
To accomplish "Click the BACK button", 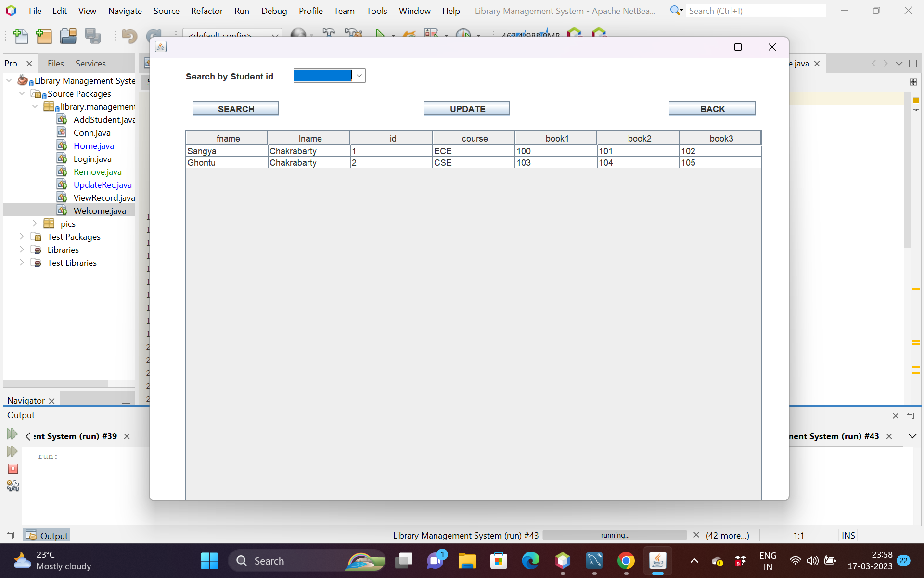I will point(712,109).
